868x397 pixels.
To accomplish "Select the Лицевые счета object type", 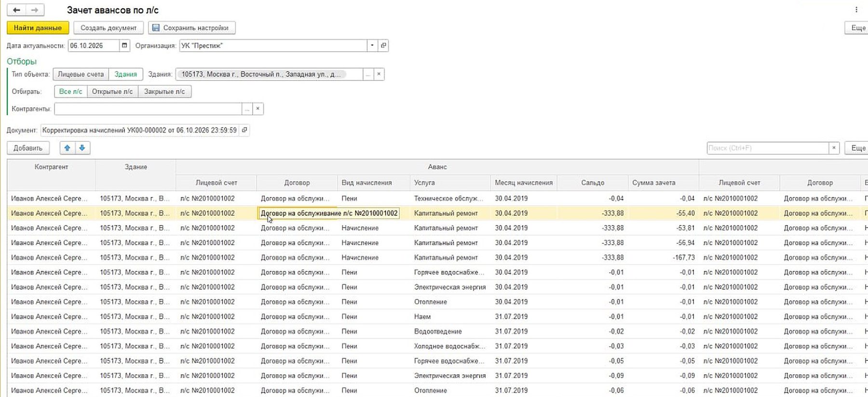I will click(x=81, y=75).
